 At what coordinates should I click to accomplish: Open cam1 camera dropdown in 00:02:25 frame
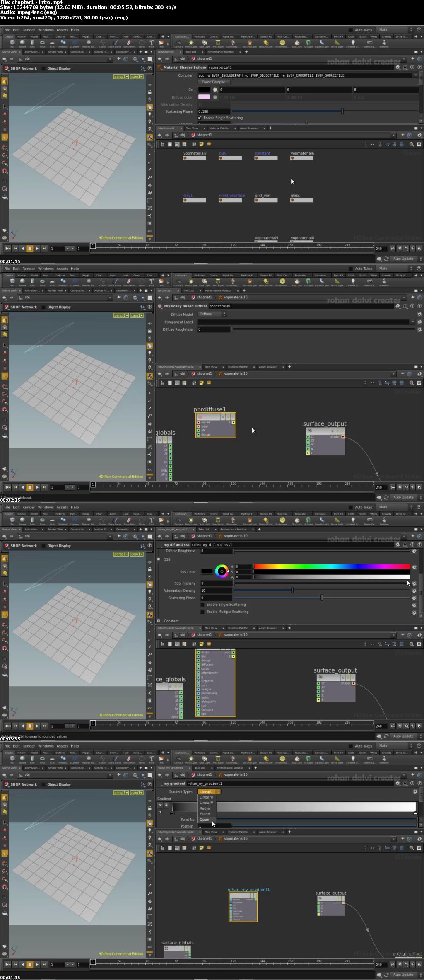(137, 315)
